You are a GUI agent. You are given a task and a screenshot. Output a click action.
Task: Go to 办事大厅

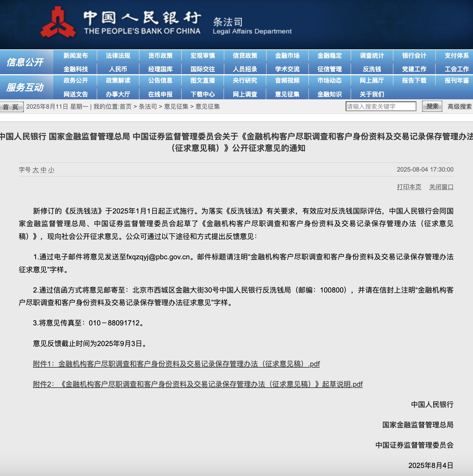(x=118, y=94)
